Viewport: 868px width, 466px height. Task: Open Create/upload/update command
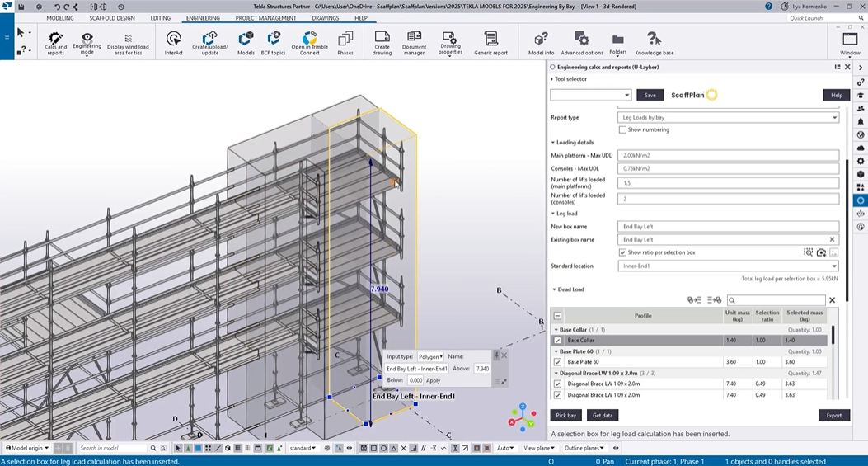tap(210, 43)
